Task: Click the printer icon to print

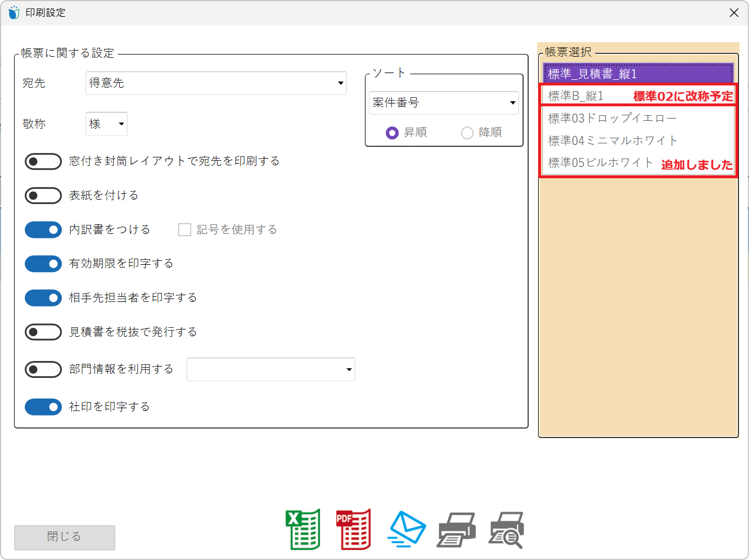Action: (456, 530)
